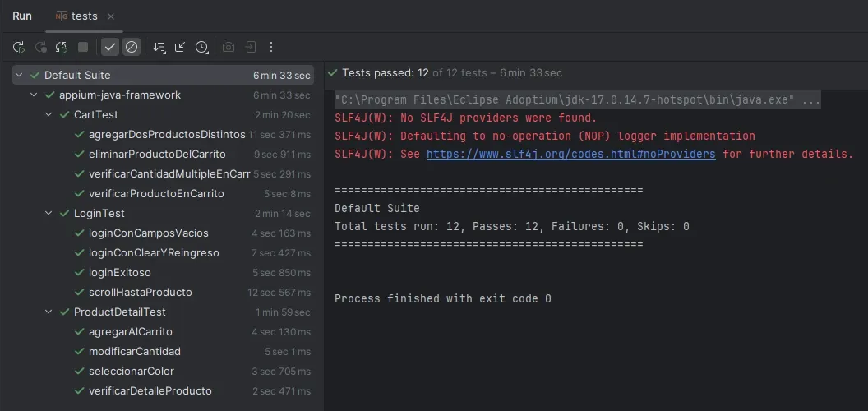Select the CartTest class row

click(x=163, y=114)
